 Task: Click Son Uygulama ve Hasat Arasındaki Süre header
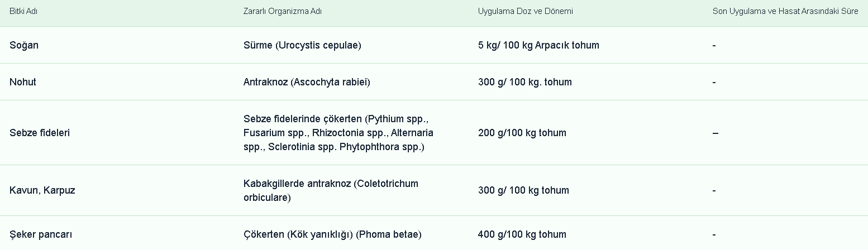(x=785, y=11)
